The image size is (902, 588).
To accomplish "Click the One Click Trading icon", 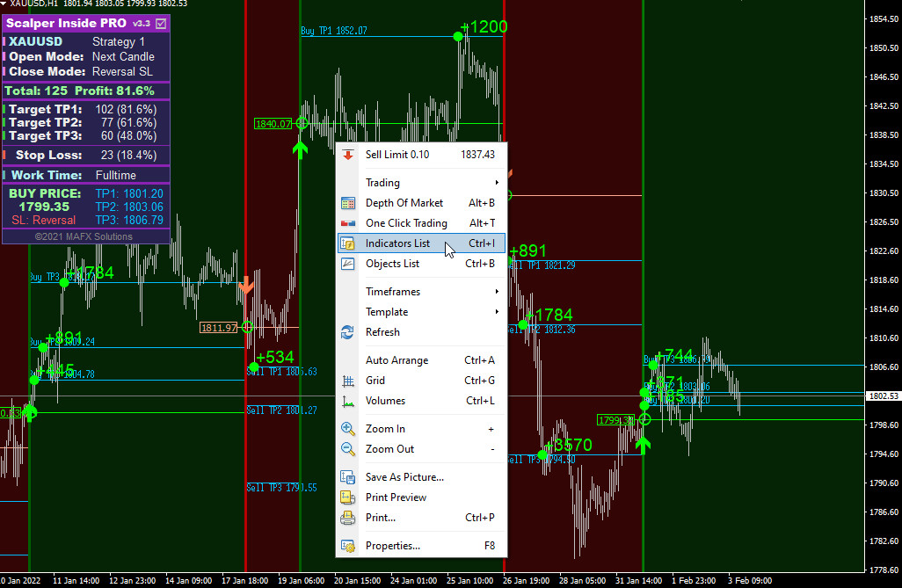I will 348,223.
